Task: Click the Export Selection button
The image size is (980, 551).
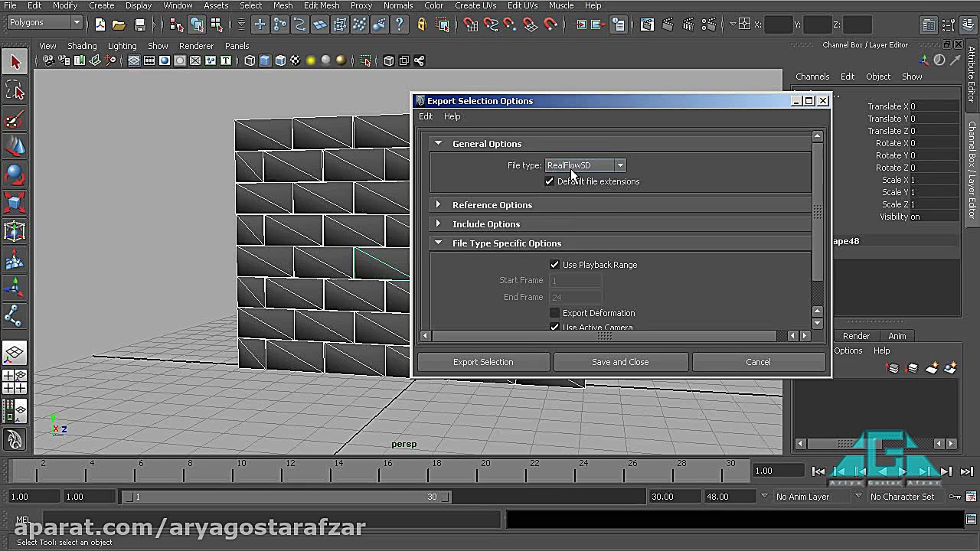Action: 483,361
